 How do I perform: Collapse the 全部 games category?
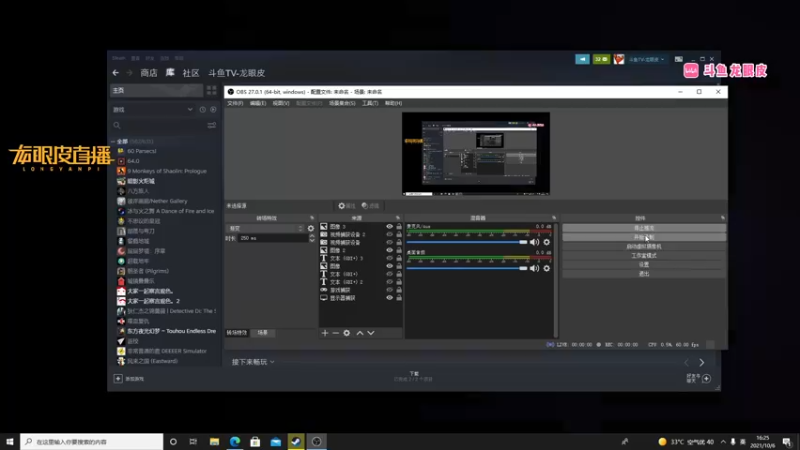(x=113, y=141)
